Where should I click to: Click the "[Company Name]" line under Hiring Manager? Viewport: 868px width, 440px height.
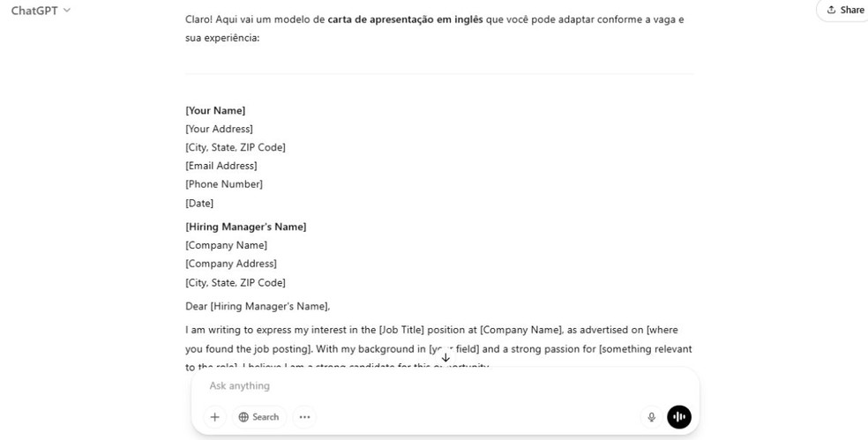tap(226, 245)
